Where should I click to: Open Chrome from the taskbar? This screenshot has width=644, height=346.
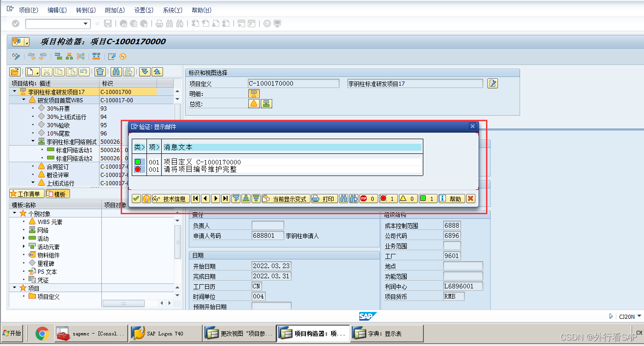[42, 334]
